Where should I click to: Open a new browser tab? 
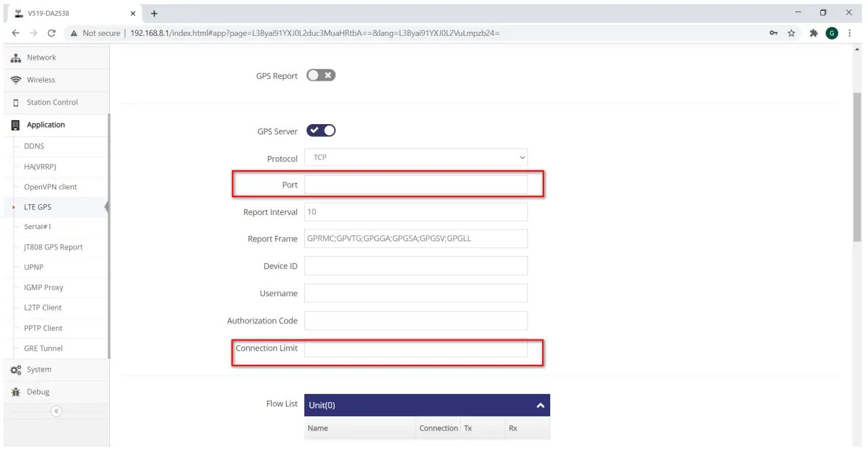154,14
